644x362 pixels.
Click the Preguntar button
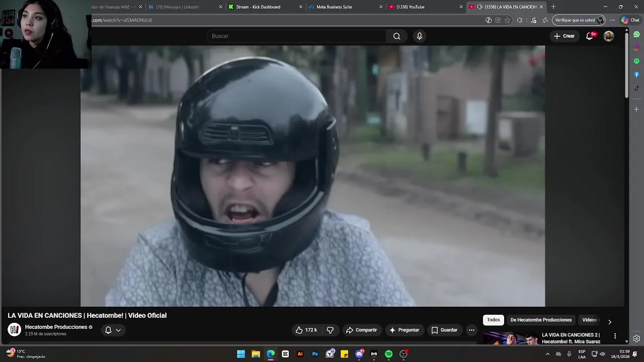click(404, 330)
